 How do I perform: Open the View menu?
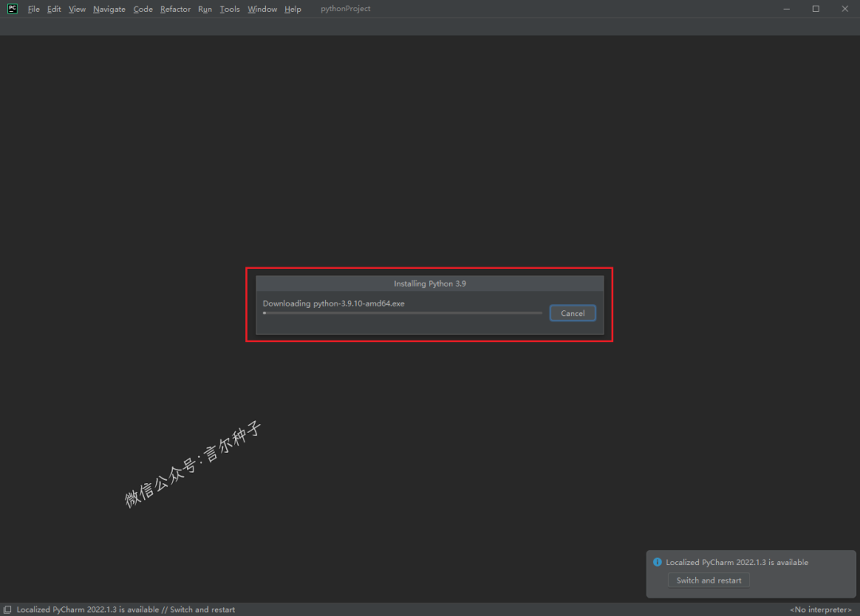[77, 10]
